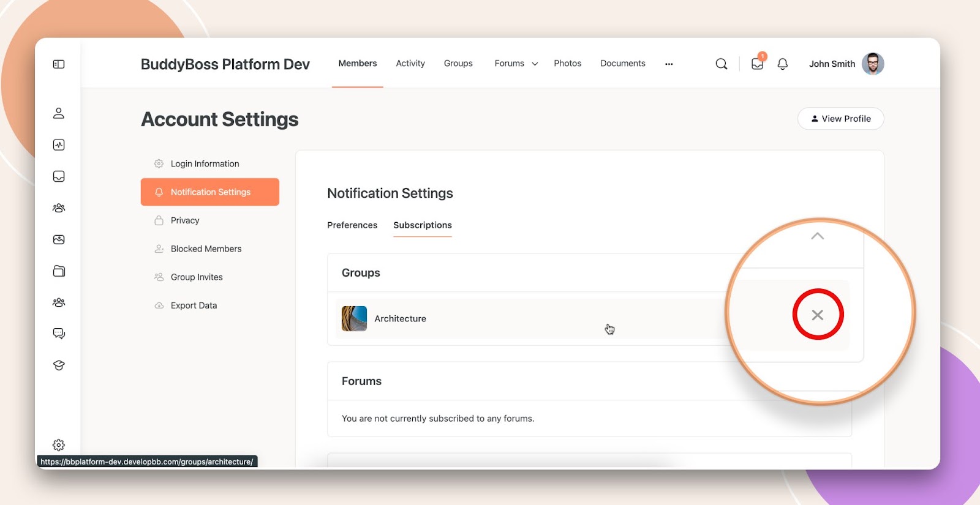Select the Subscriptions tab
The width and height of the screenshot is (980, 505).
[423, 225]
